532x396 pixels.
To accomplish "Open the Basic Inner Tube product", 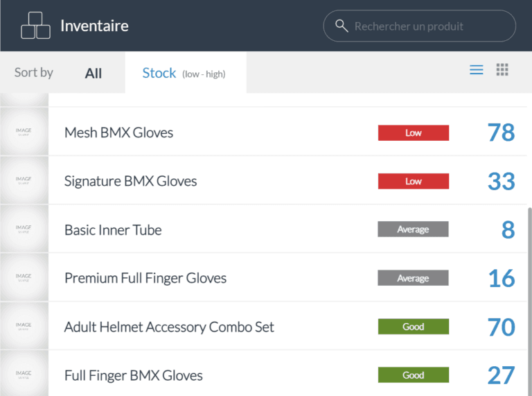I will [x=113, y=230].
